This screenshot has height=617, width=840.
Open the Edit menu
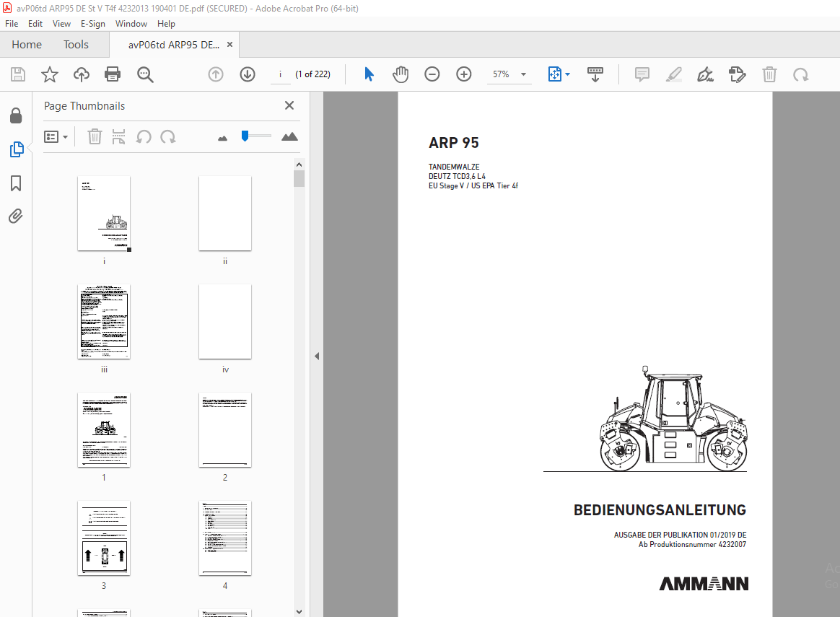click(x=35, y=24)
